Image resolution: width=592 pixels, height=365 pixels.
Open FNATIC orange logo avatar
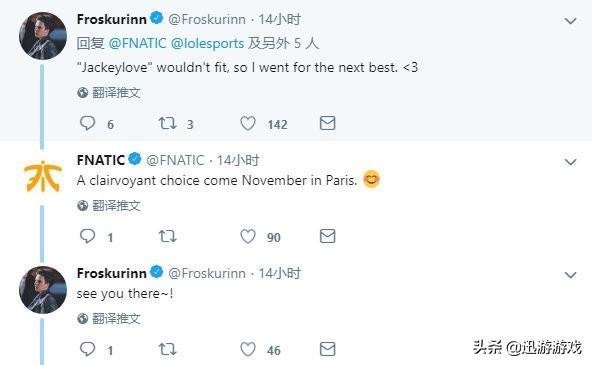coord(43,176)
